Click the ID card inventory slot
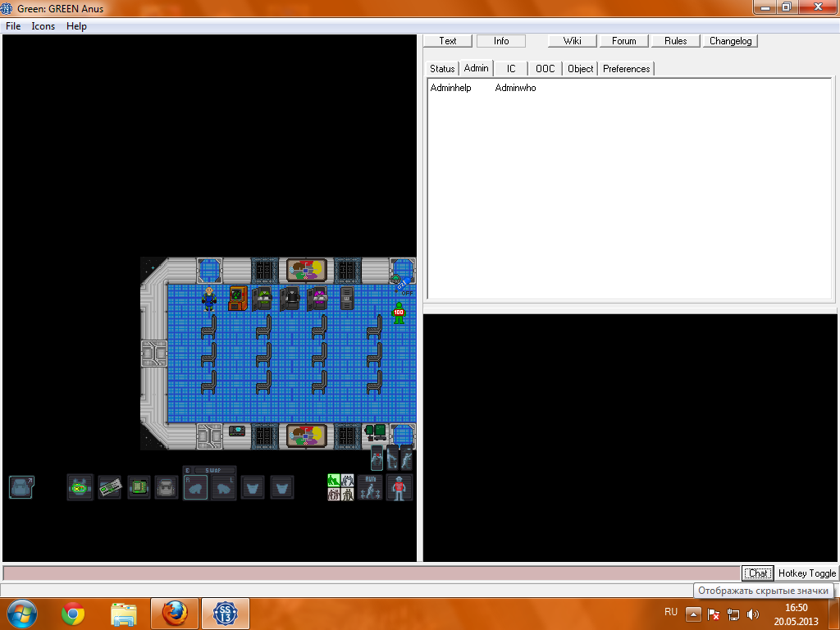The height and width of the screenshot is (630, 840). [110, 487]
